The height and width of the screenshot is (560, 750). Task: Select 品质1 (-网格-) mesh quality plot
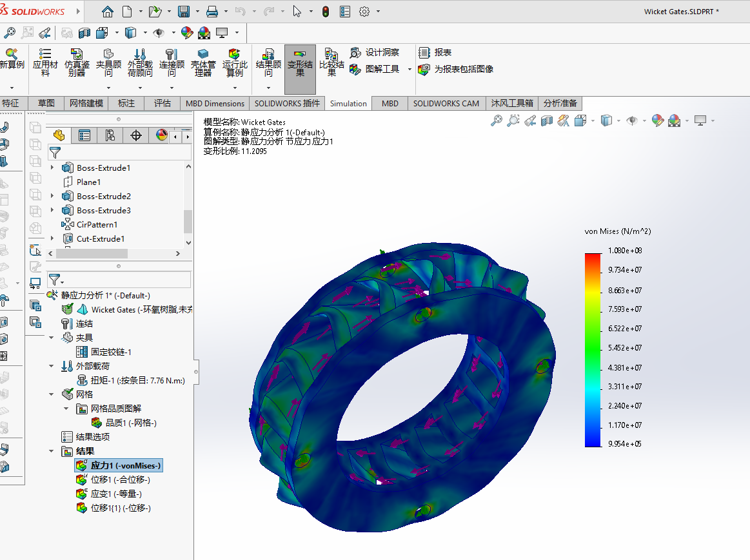click(124, 423)
